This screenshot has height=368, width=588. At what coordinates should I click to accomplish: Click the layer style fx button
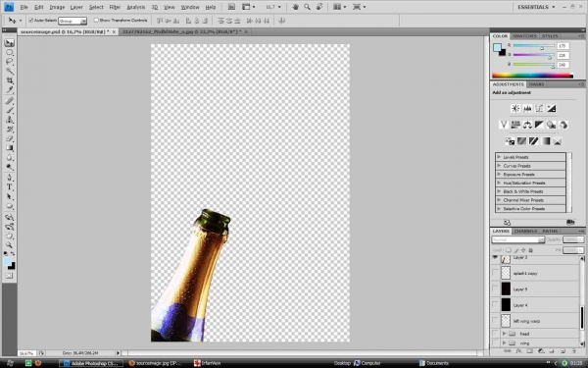(519, 351)
